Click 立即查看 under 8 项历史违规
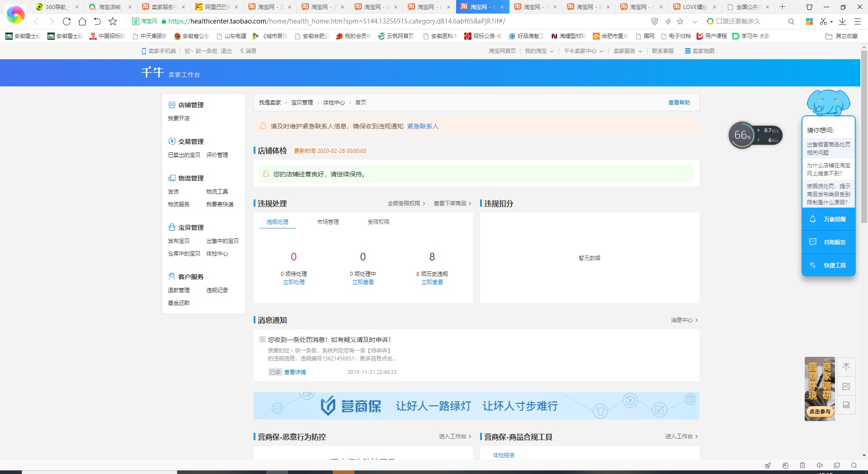 point(432,282)
